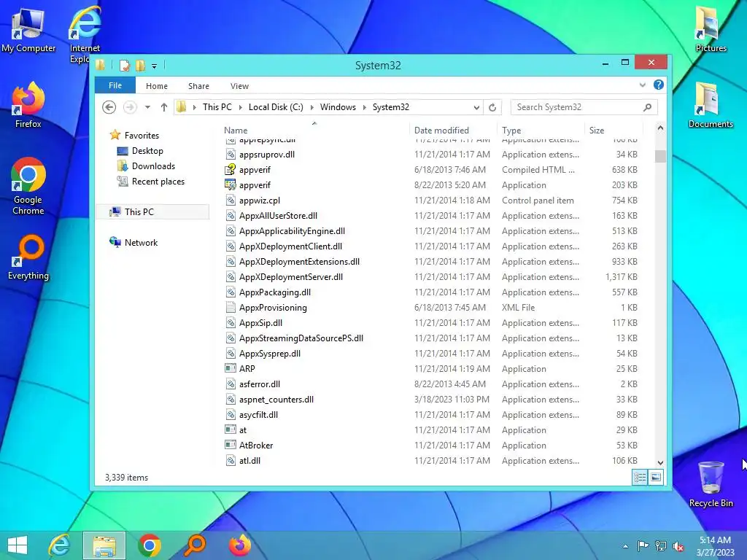The image size is (747, 560).
Task: Open the My Computer desktop icon
Action: tap(28, 29)
